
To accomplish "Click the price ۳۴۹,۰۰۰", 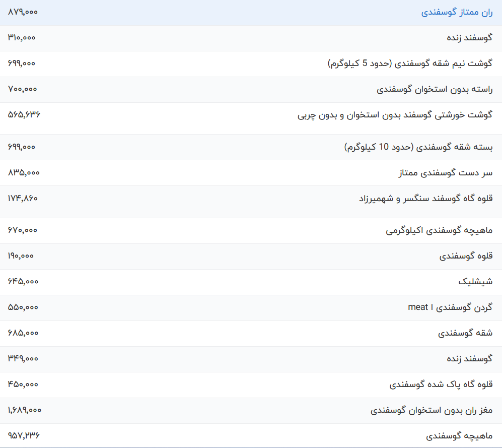I will tap(23, 359).
